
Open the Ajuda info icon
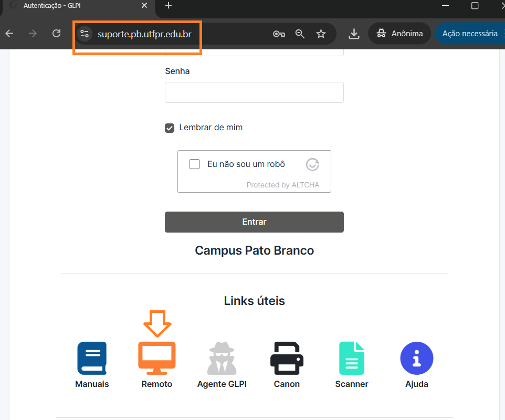[417, 358]
